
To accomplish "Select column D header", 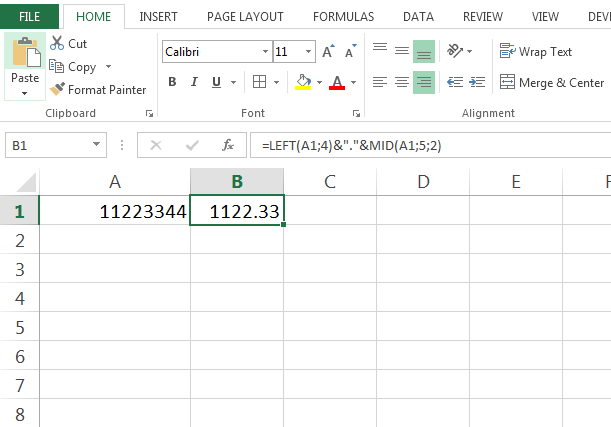I will tap(423, 182).
